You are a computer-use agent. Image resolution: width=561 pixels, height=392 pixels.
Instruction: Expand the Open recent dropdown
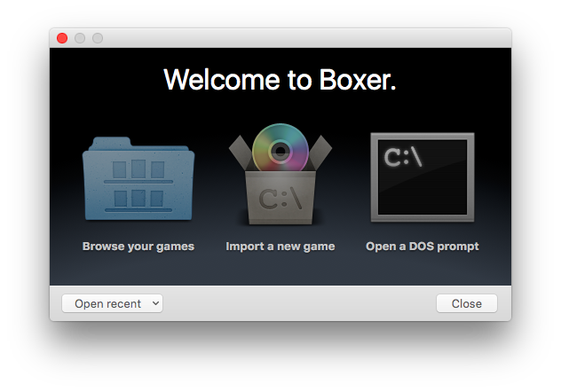113,303
